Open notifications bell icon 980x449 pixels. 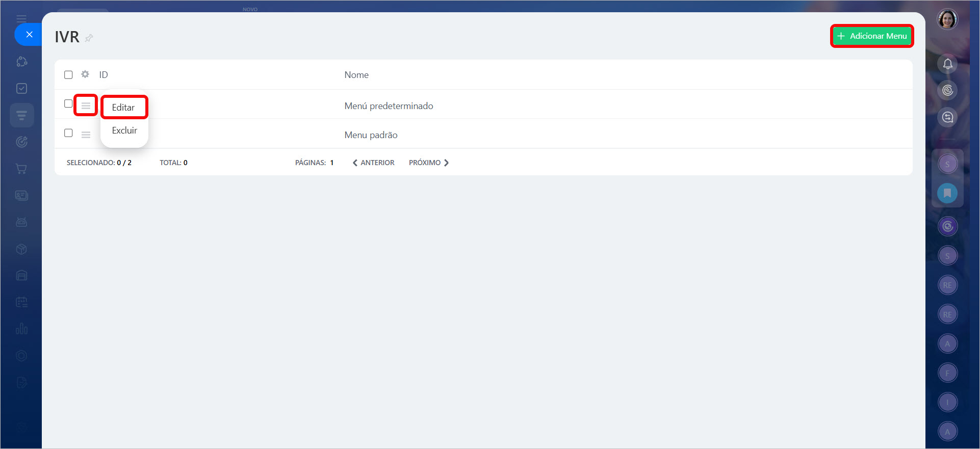947,64
